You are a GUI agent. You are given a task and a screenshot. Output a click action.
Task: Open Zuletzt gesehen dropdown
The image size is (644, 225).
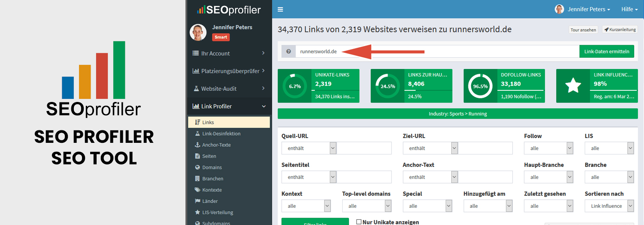[x=548, y=206]
